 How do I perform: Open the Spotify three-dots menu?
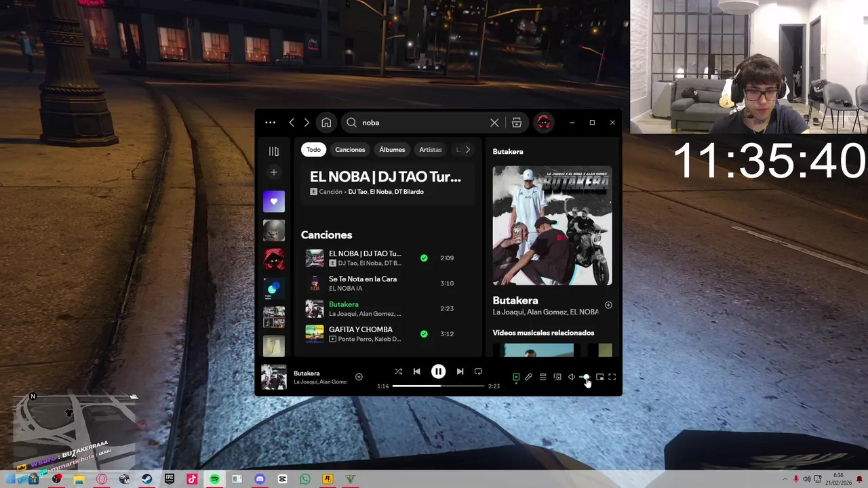pos(270,123)
